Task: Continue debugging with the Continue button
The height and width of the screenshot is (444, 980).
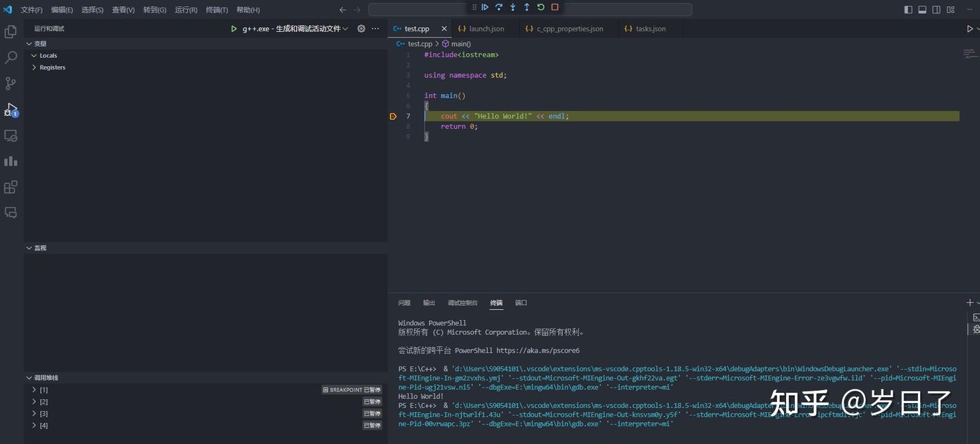Action: pyautogui.click(x=485, y=7)
